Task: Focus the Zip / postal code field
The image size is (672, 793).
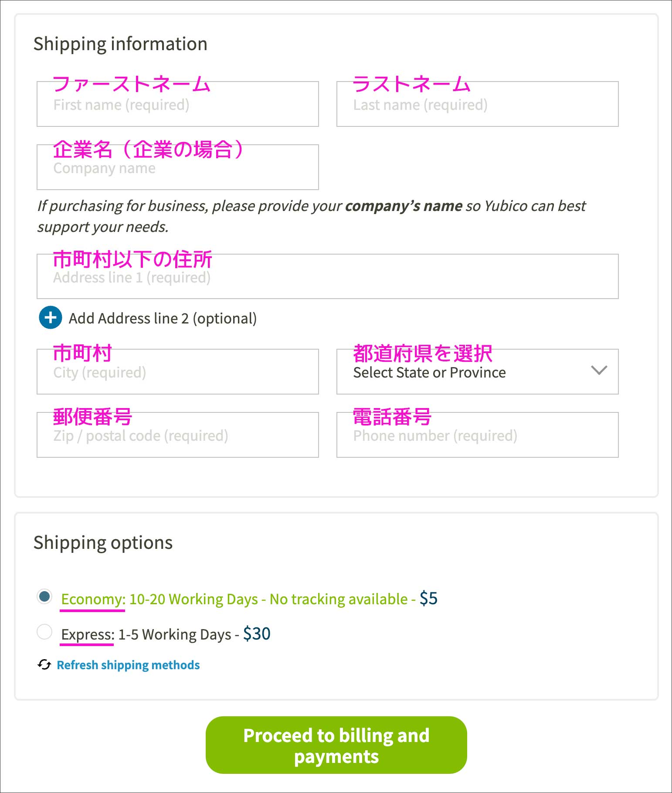Action: click(177, 436)
